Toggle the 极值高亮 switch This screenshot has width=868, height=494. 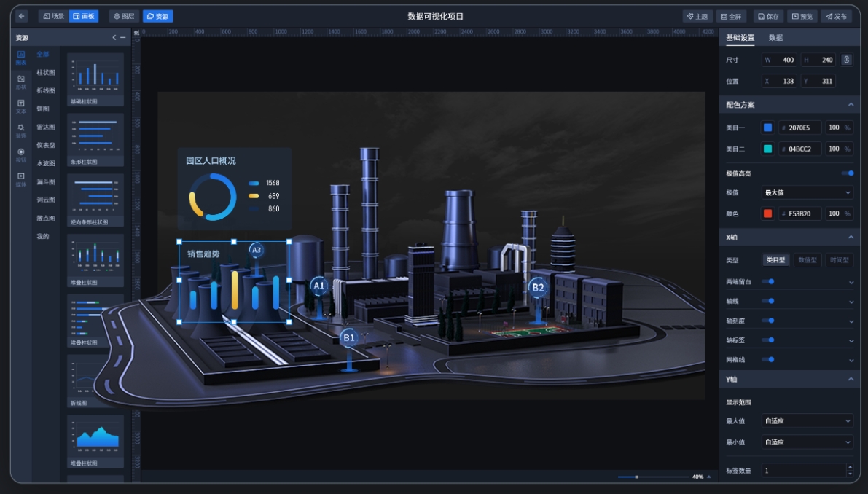point(847,173)
